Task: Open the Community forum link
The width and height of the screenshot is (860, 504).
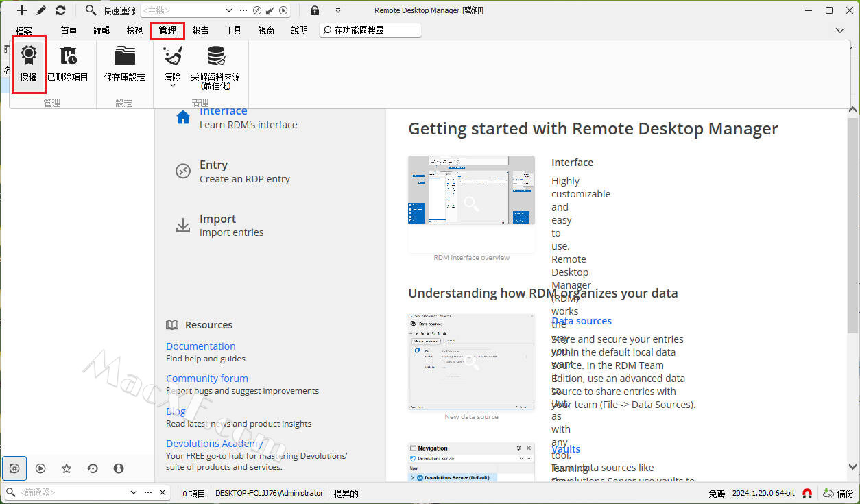Action: [x=206, y=379]
